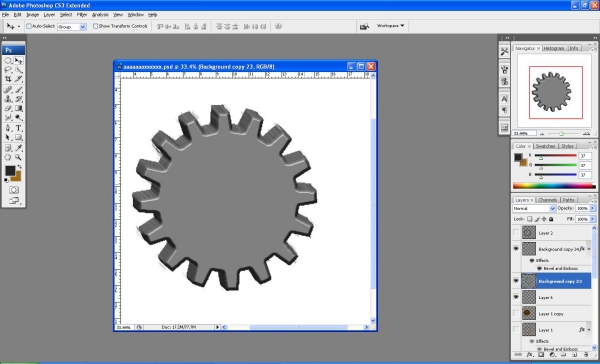Select the Dodge tool

(x=18, y=118)
